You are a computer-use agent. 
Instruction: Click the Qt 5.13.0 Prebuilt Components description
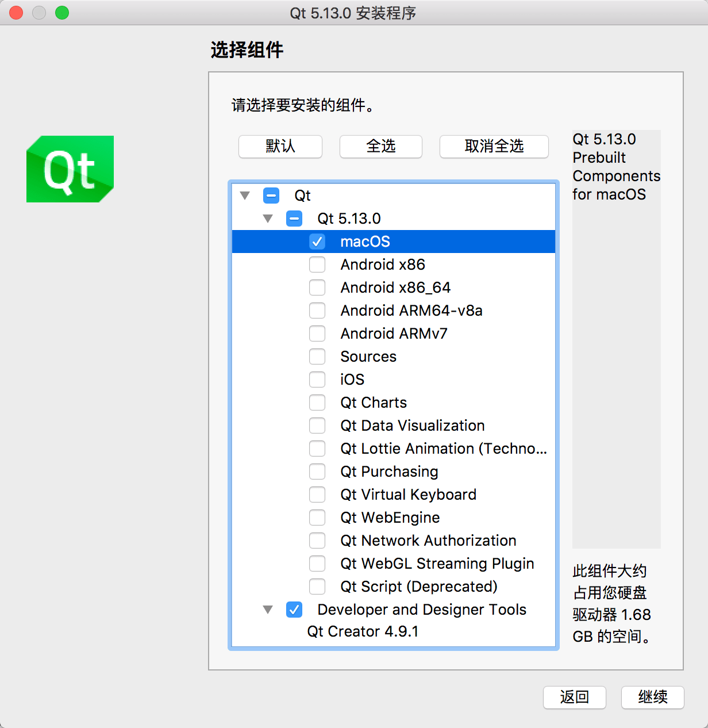point(616,167)
